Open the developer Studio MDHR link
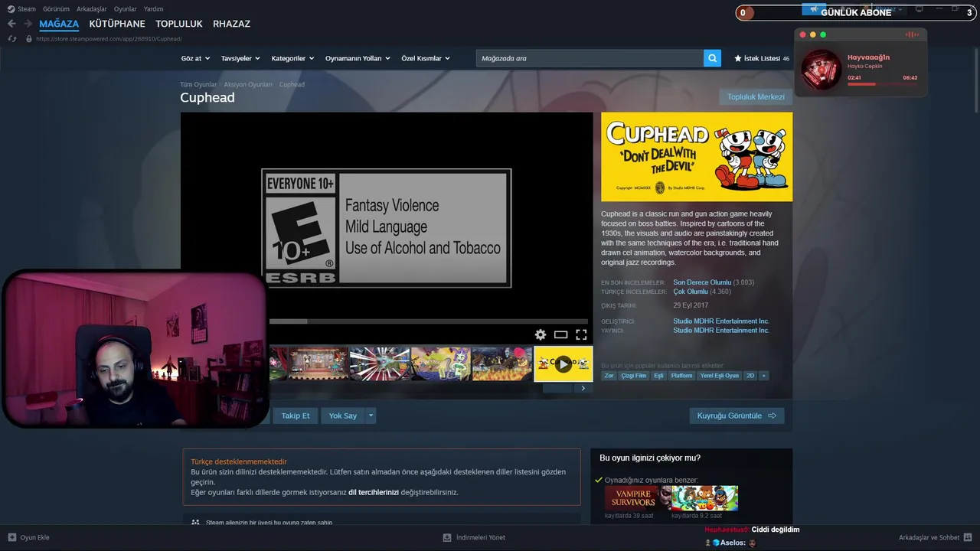 coord(721,321)
